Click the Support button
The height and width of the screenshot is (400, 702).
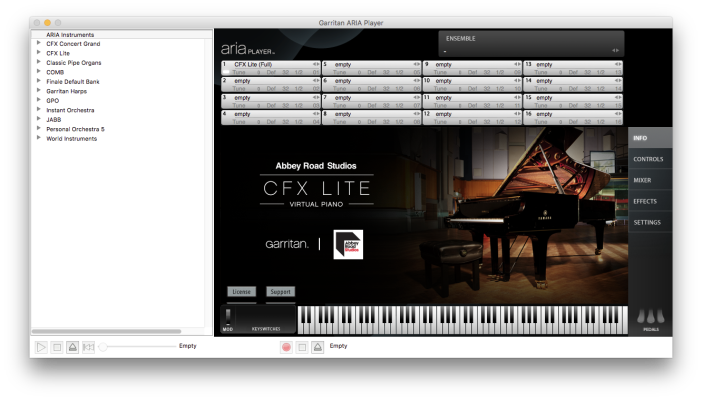pos(280,292)
